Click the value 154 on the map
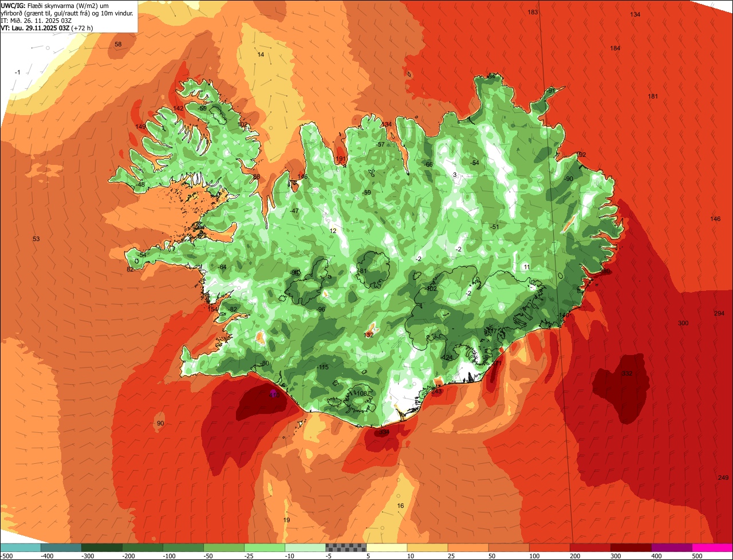Image resolution: width=733 pixels, height=560 pixels. coord(212,309)
